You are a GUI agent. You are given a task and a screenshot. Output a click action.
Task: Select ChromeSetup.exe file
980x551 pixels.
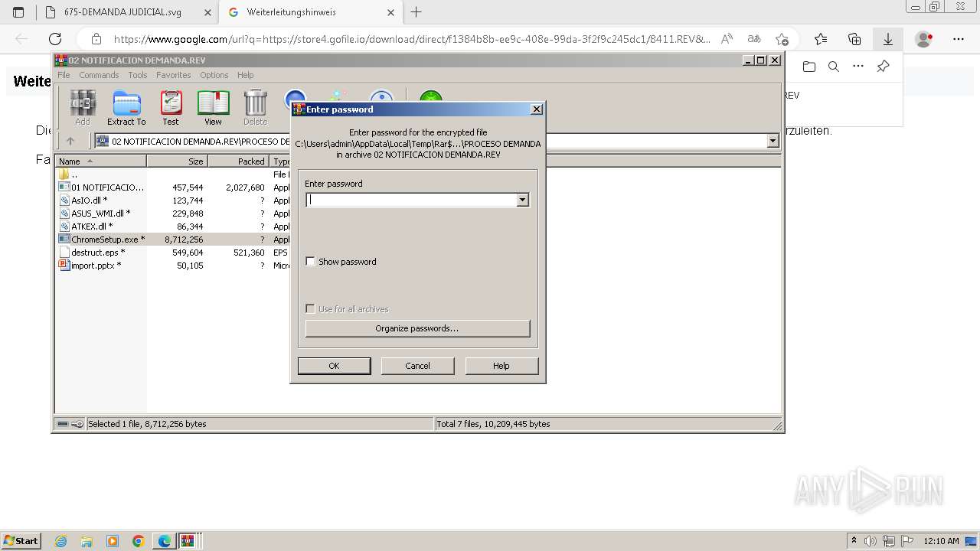(x=100, y=240)
